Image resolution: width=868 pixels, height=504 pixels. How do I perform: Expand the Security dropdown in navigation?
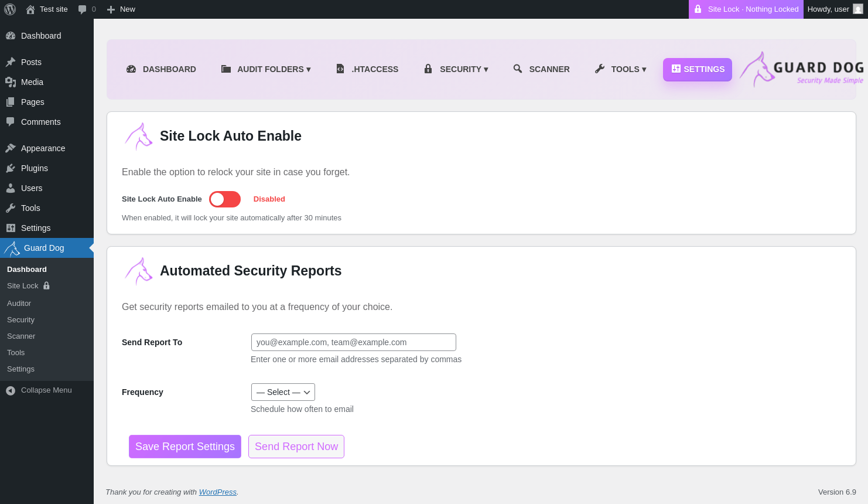coord(456,69)
